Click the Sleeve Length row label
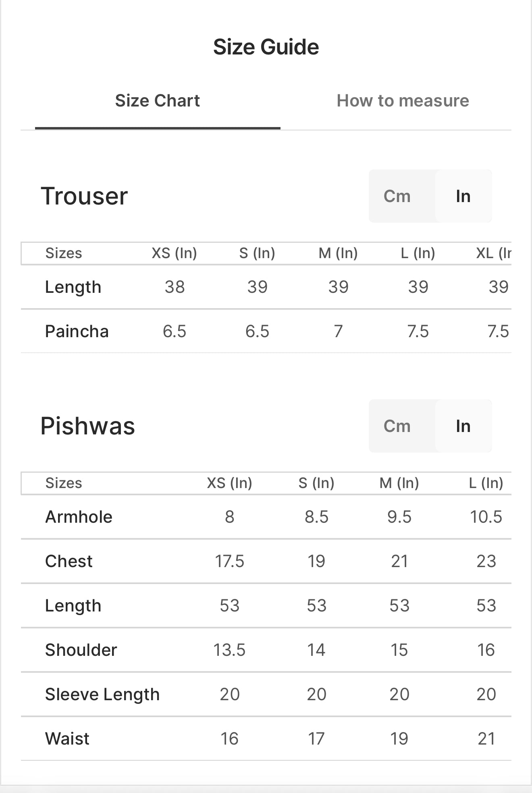The image size is (532, 793). click(x=102, y=695)
